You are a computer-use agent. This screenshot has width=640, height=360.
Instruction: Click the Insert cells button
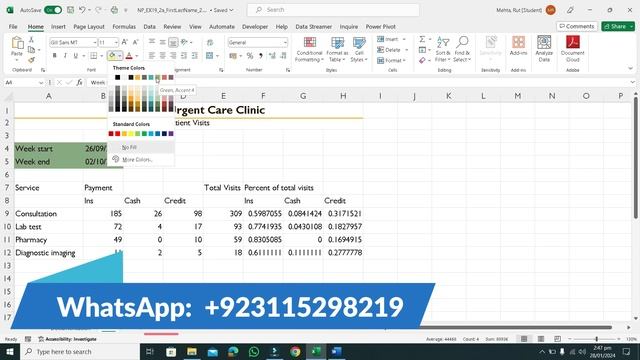[x=391, y=39]
